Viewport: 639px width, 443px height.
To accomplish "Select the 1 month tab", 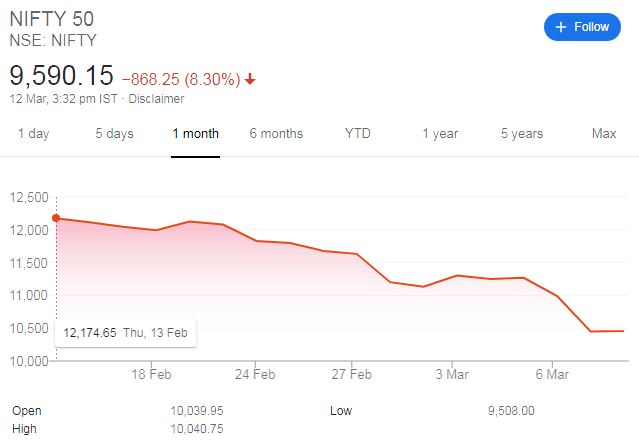I will (x=195, y=134).
